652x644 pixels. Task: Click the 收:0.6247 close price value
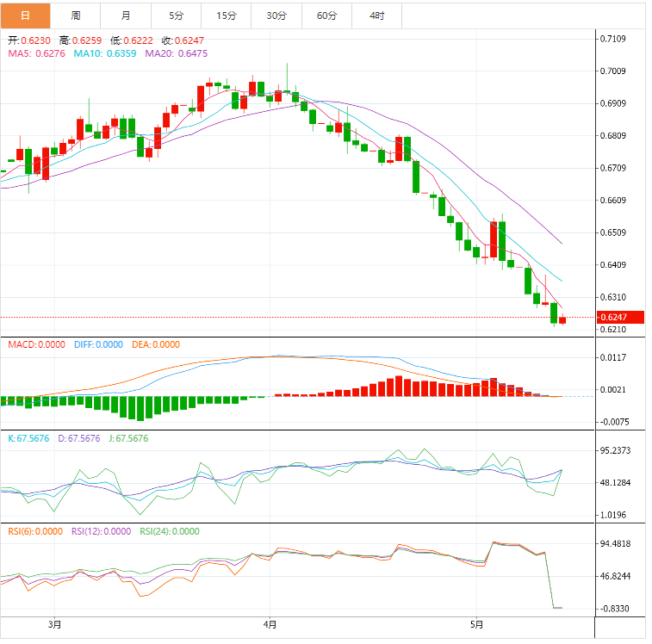[183, 40]
